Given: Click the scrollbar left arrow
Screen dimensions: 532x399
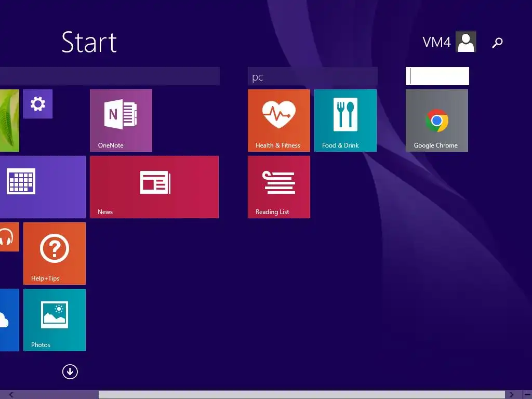Looking at the screenshot, I should pos(11,395).
